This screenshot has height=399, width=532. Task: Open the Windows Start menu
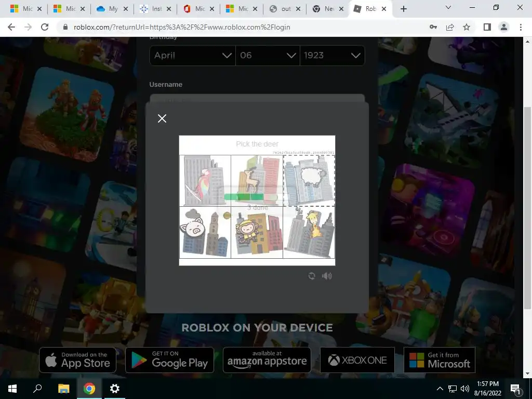point(12,389)
